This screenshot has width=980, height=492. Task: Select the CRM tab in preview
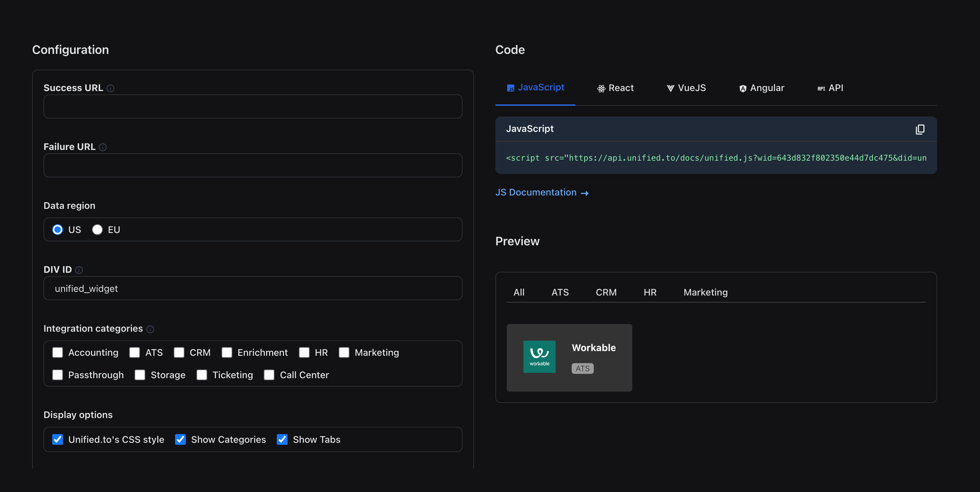tap(606, 292)
